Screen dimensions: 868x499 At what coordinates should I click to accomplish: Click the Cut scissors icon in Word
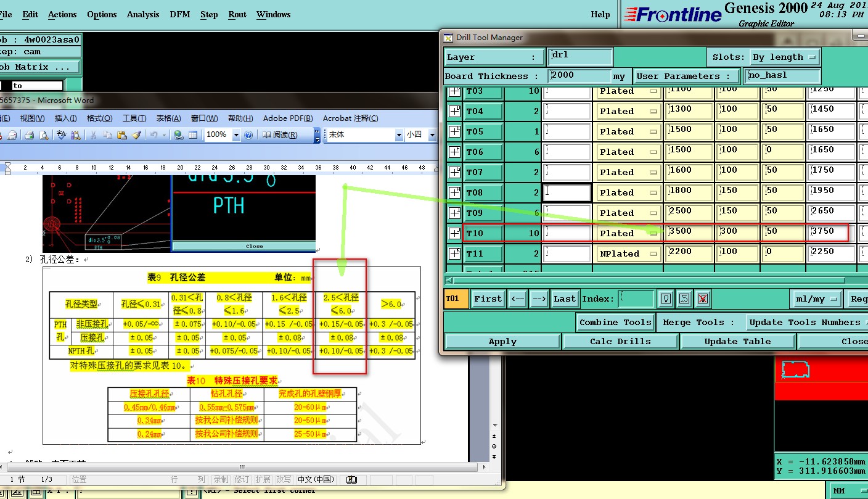pos(93,135)
